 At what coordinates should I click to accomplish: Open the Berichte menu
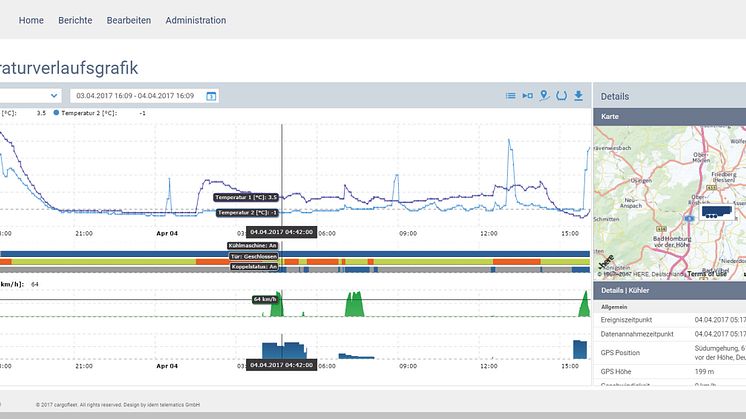(75, 20)
